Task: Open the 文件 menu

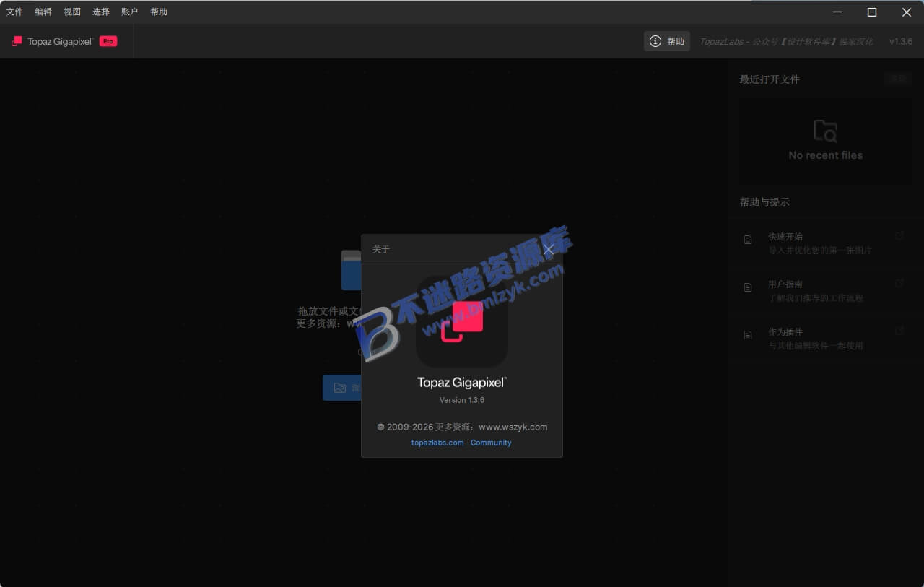Action: coord(14,12)
